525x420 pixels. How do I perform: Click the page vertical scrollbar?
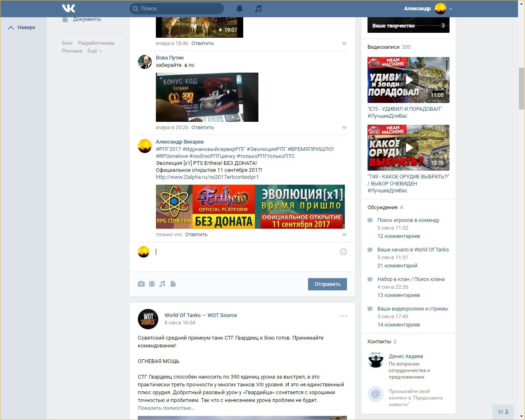click(x=521, y=88)
